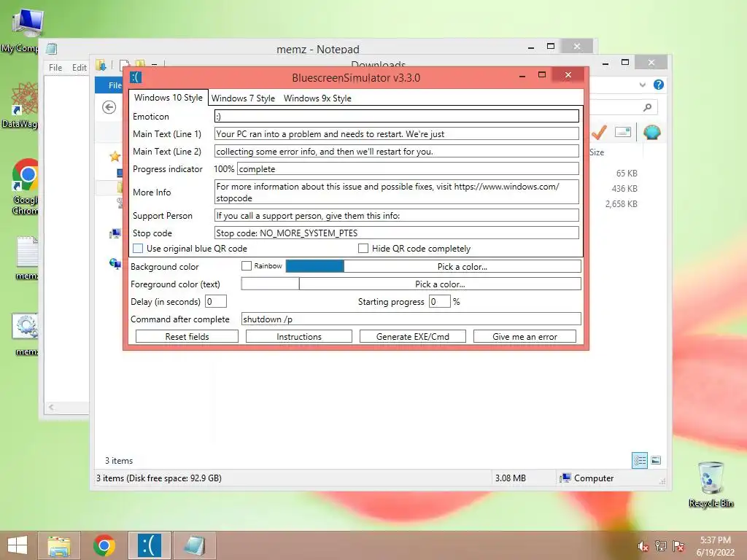Click the muted volume tray icon
This screenshot has width=747, height=560.
pyautogui.click(x=643, y=546)
